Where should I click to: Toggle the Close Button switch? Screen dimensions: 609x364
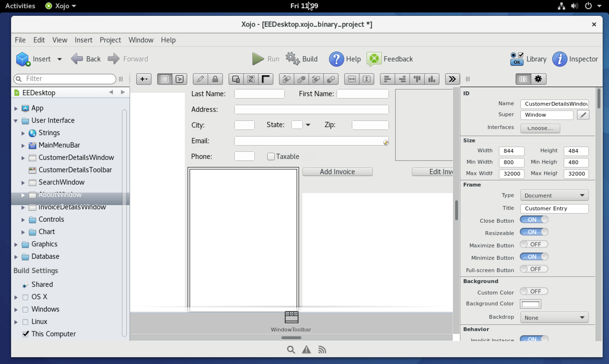(x=534, y=220)
